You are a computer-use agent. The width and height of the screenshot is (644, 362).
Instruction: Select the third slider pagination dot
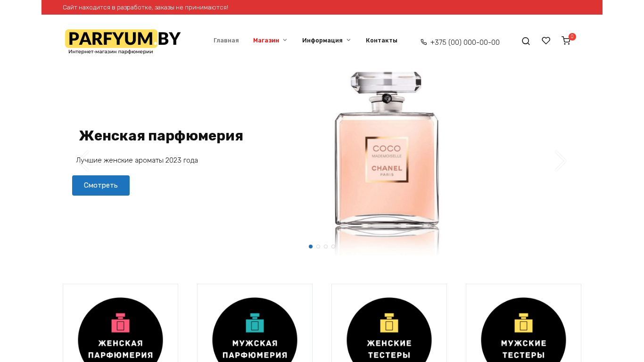pyautogui.click(x=326, y=247)
